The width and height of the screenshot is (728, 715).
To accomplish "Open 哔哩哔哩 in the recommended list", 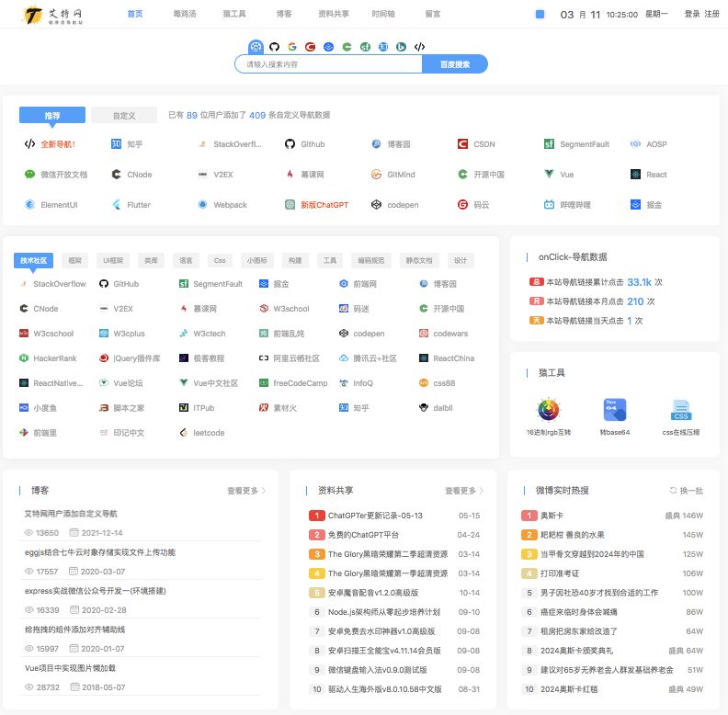I will click(x=567, y=205).
